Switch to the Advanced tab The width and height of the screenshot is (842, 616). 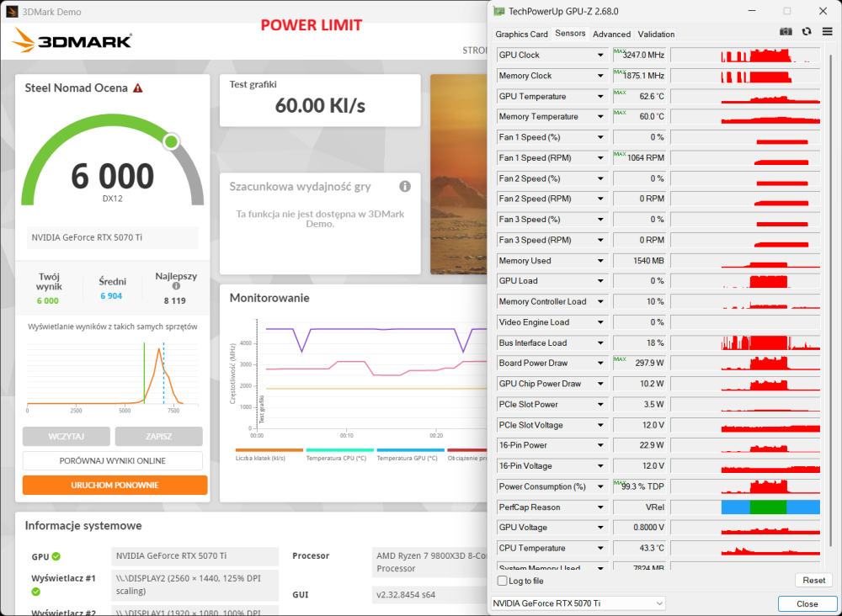pos(611,34)
